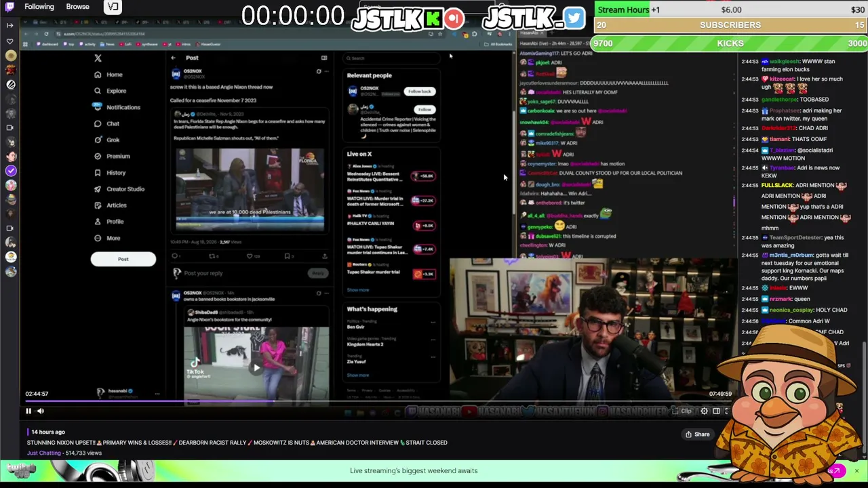Open the Twitch home logo
Viewport: 868px width, 488px height.
point(9,7)
